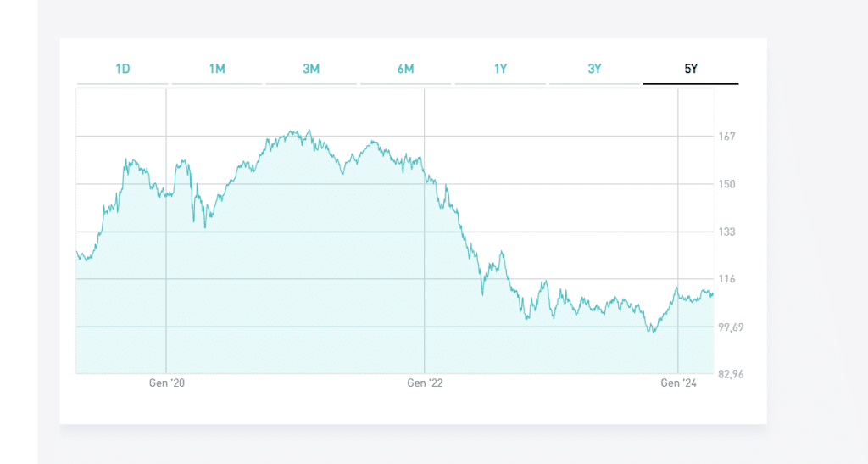The width and height of the screenshot is (868, 464).
Task: Switch chart to the 1Y view
Action: (x=500, y=69)
